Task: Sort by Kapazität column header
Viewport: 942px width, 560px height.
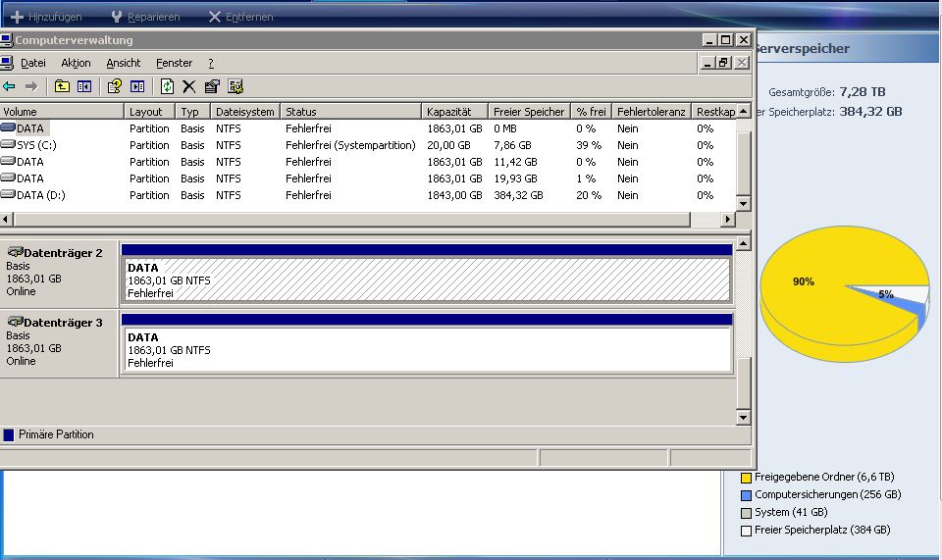Action: (454, 112)
